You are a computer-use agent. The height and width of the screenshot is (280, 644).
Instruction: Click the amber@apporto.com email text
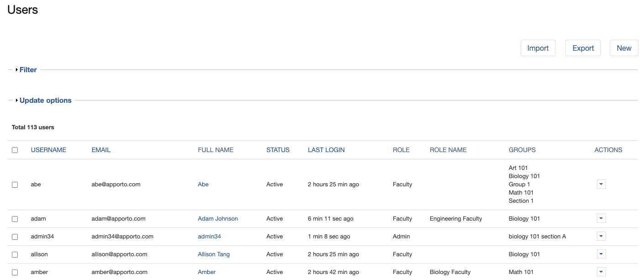120,272
